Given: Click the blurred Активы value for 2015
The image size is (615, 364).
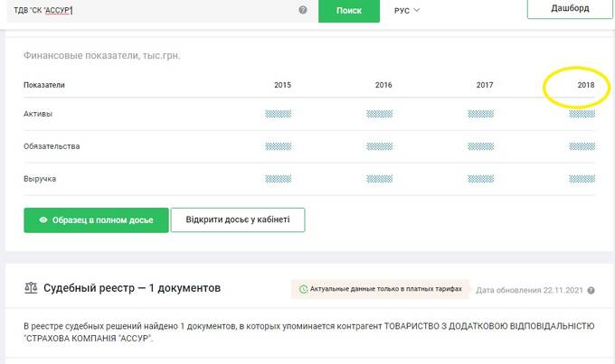Looking at the screenshot, I should (278, 114).
